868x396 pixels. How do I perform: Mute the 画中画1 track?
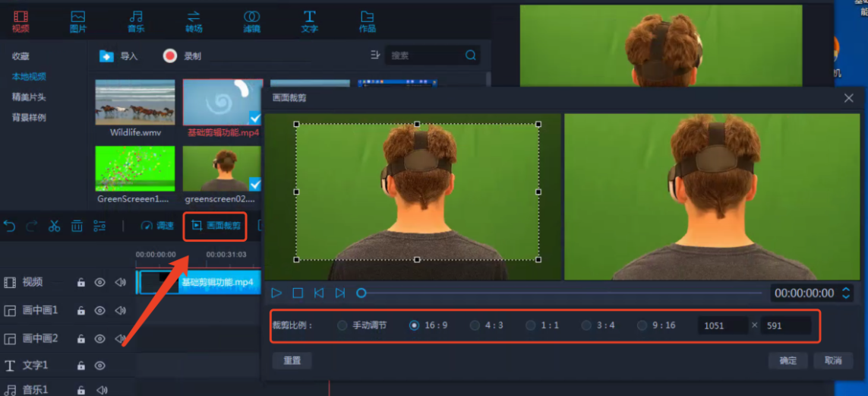(x=120, y=310)
